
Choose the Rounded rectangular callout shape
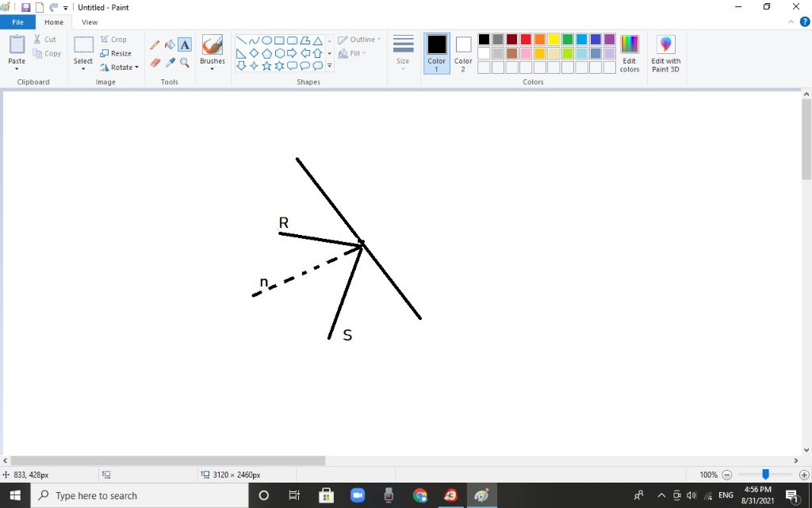tap(292, 65)
